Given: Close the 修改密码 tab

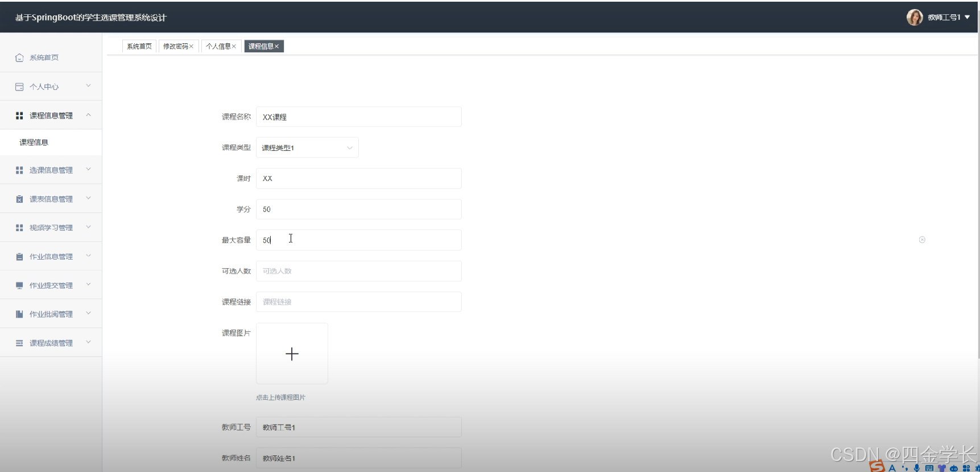Looking at the screenshot, I should (191, 46).
